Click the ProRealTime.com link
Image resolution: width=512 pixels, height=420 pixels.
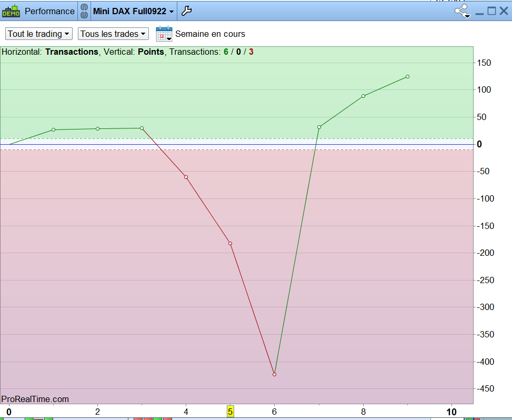click(35, 399)
